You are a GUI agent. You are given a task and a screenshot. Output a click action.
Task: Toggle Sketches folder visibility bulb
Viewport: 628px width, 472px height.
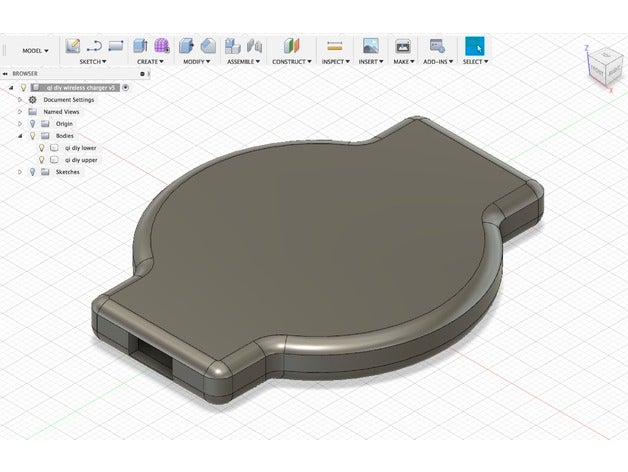(32, 172)
